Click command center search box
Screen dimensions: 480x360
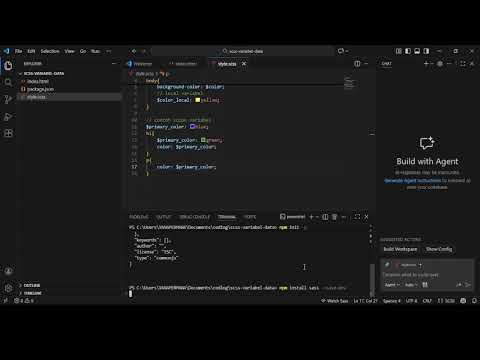(243, 51)
